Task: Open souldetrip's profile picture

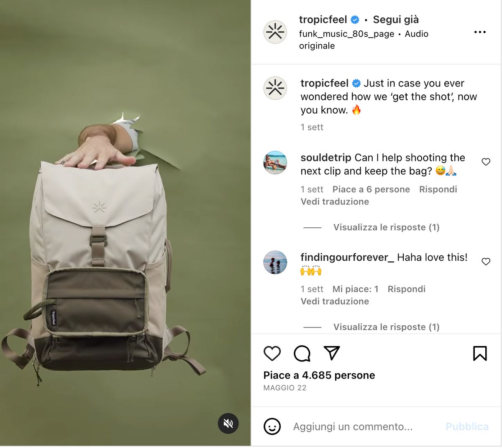Action: pyautogui.click(x=275, y=163)
